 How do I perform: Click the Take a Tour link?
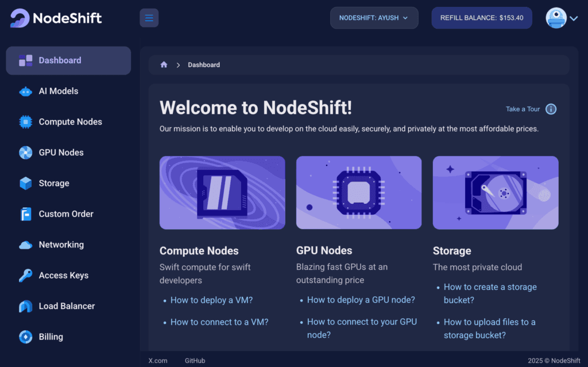coord(523,109)
